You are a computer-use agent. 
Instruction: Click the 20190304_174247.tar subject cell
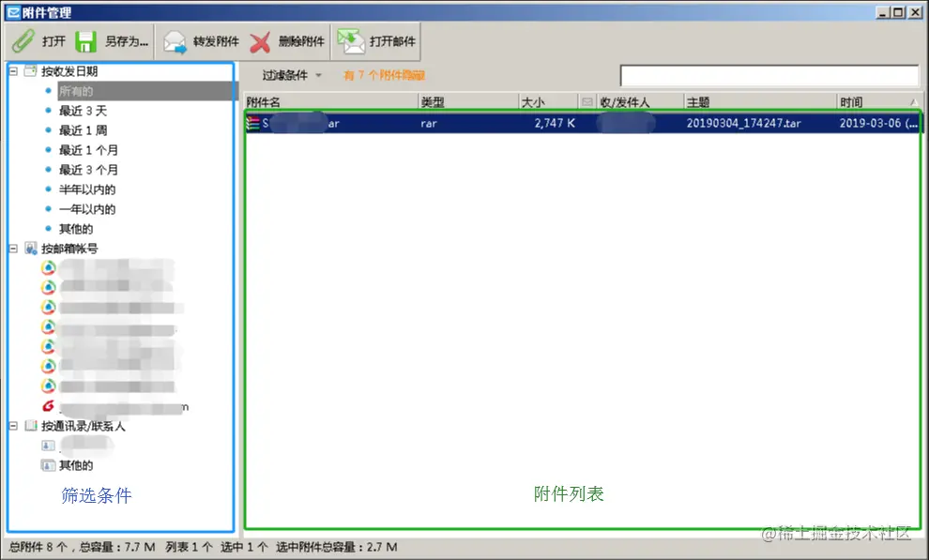(x=743, y=123)
